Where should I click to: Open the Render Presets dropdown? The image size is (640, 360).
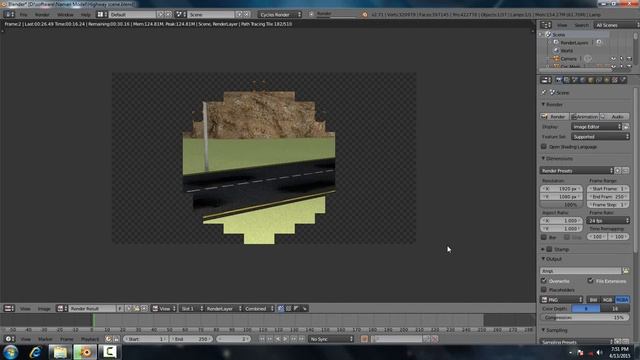(577, 171)
